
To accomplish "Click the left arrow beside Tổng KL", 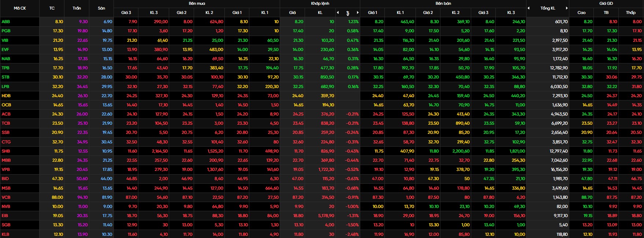I will pos(528,8).
